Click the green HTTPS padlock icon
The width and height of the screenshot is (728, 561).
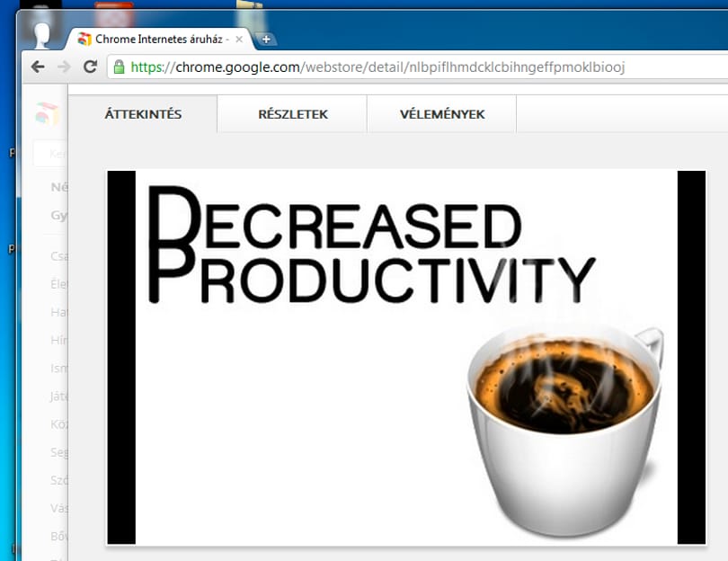coord(120,67)
